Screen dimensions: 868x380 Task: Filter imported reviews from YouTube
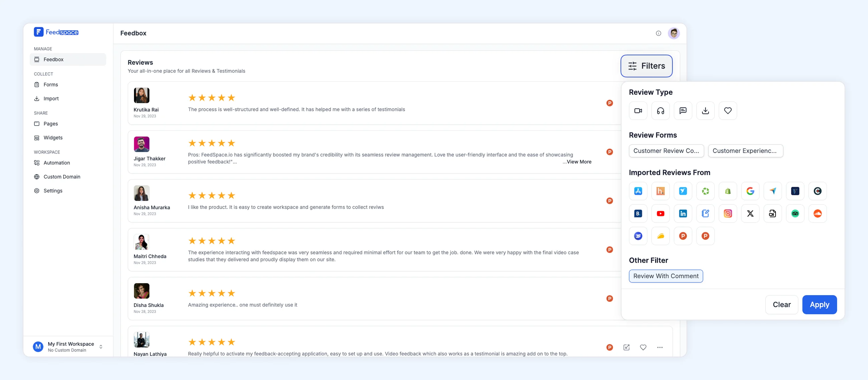pos(660,213)
